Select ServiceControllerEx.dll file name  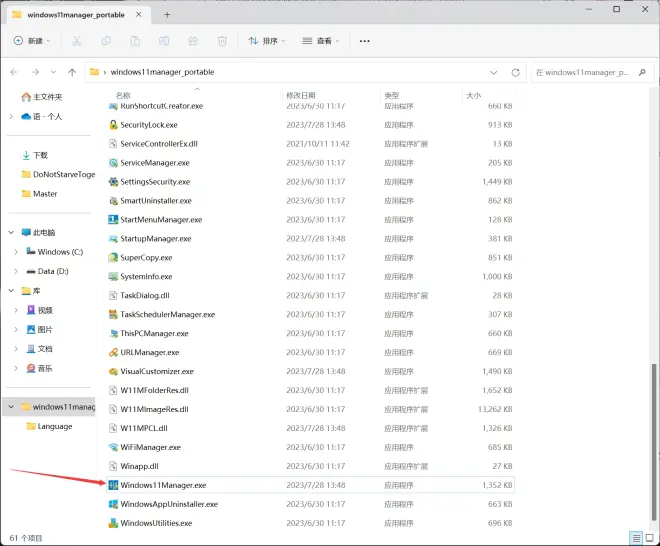click(x=159, y=144)
